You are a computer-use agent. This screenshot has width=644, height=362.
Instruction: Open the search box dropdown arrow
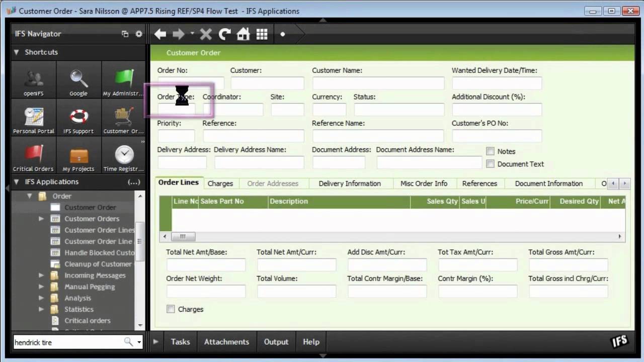[x=139, y=342]
